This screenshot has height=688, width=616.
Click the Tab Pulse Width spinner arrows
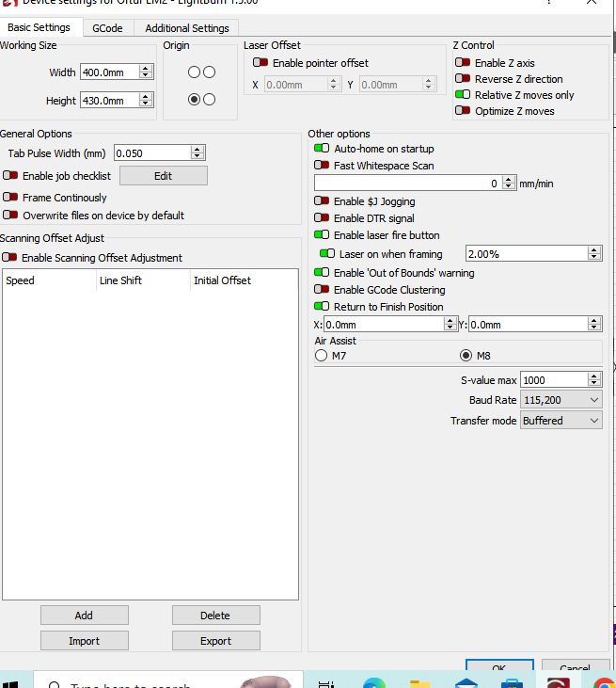click(x=197, y=152)
